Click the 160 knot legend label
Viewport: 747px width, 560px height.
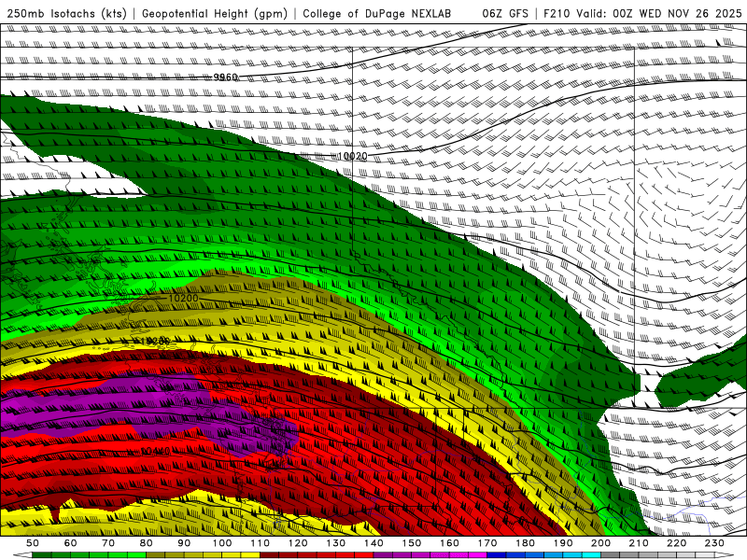click(x=449, y=543)
